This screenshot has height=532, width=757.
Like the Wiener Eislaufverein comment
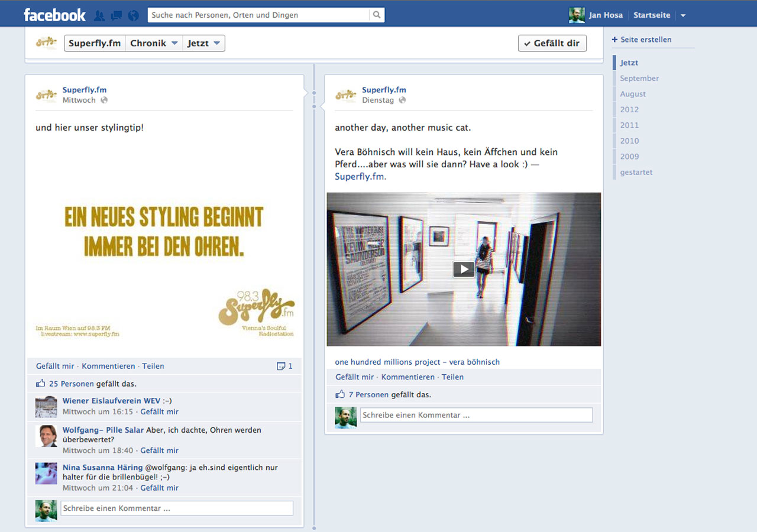[160, 411]
